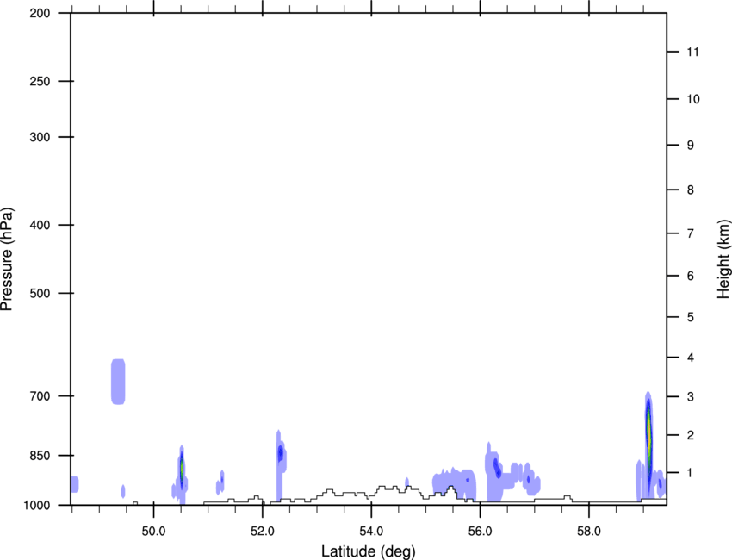Click the 850 pressure tick label
This screenshot has height=560, width=732.
(40, 456)
